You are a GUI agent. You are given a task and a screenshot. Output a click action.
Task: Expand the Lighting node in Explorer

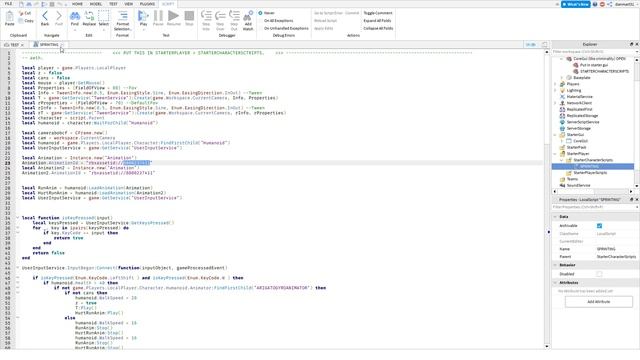pyautogui.click(x=555, y=90)
